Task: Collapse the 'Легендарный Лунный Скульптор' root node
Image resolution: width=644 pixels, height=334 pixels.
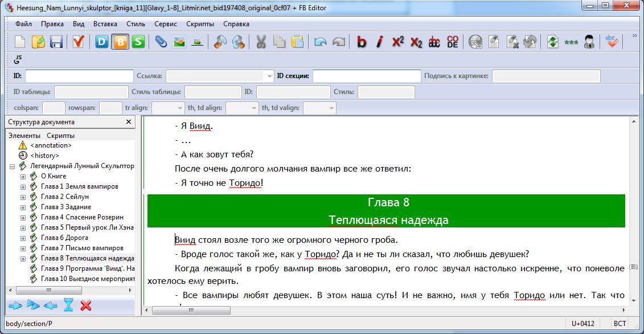Action: [12, 166]
